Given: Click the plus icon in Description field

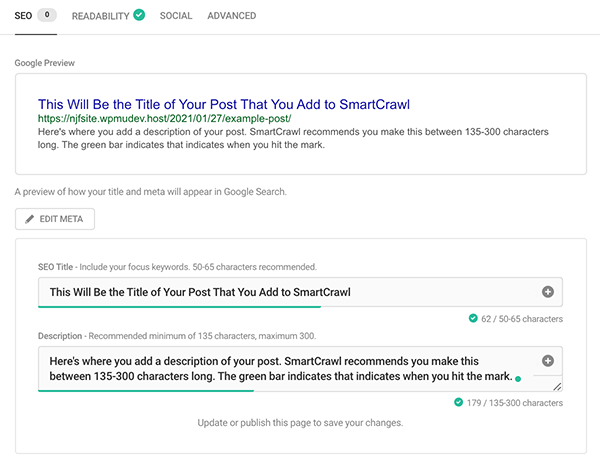Looking at the screenshot, I should 548,361.
